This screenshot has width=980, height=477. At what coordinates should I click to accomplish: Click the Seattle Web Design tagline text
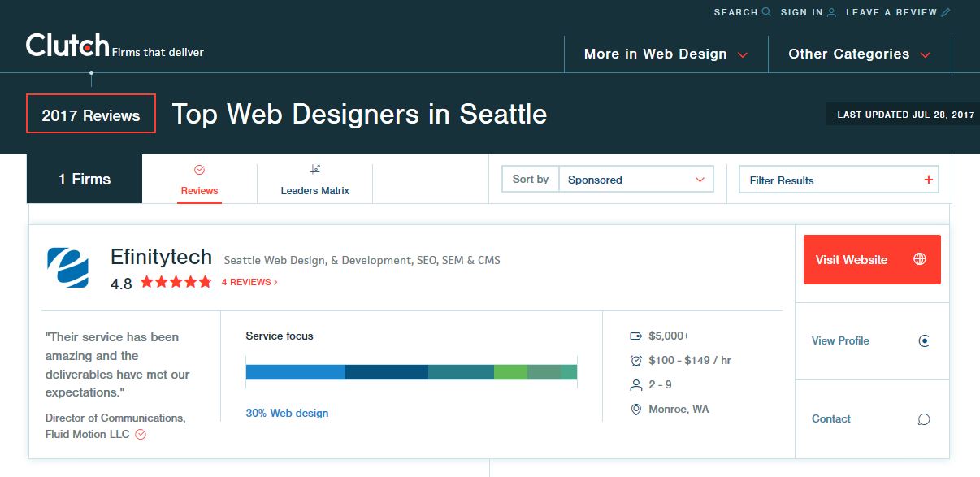pos(362,260)
